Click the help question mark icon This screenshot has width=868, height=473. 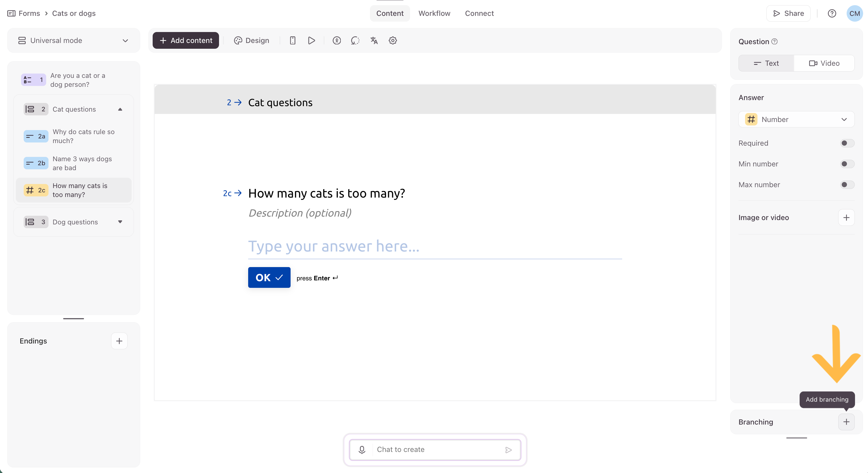[x=832, y=14]
